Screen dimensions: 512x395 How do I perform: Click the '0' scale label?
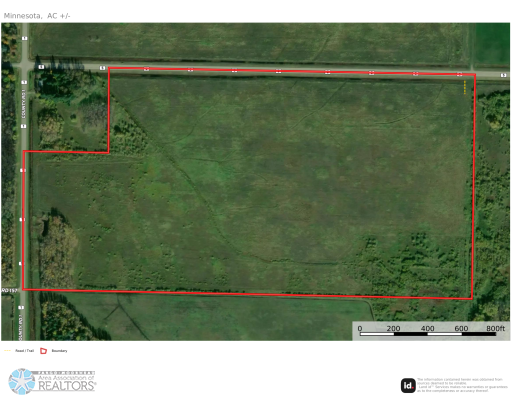[x=360, y=328]
